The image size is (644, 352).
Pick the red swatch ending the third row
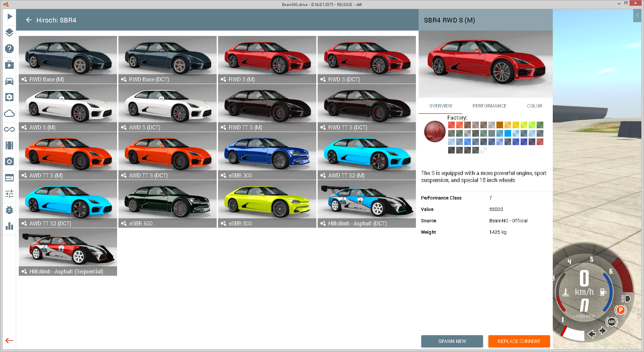540,142
